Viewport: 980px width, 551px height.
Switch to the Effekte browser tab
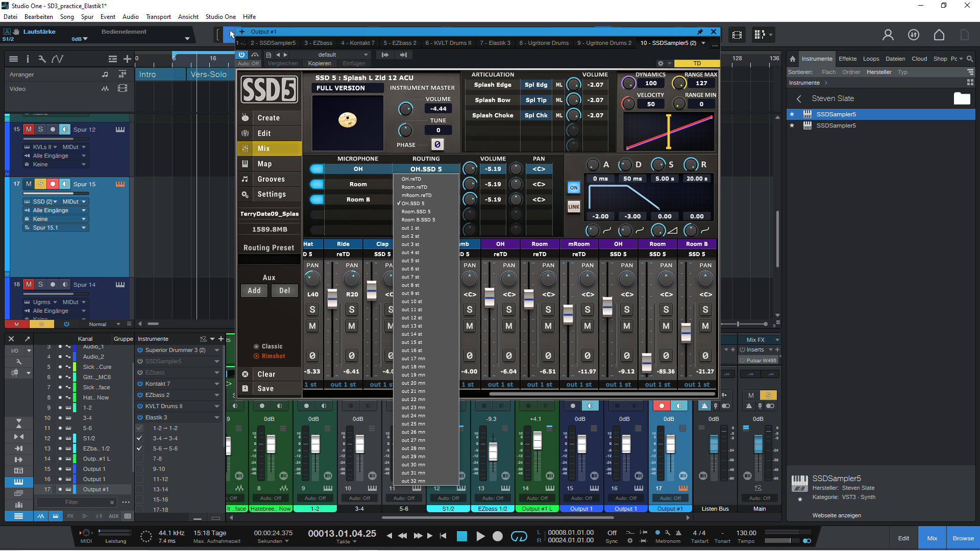[847, 59]
